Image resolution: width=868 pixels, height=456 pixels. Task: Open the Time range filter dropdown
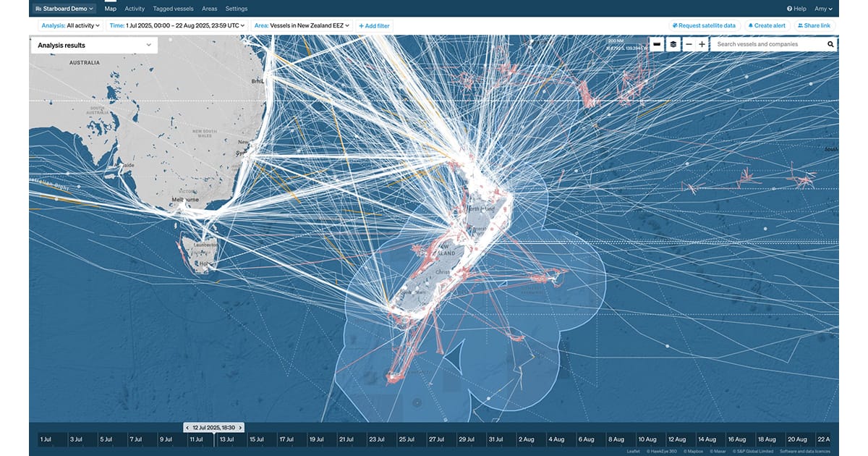[x=177, y=25]
